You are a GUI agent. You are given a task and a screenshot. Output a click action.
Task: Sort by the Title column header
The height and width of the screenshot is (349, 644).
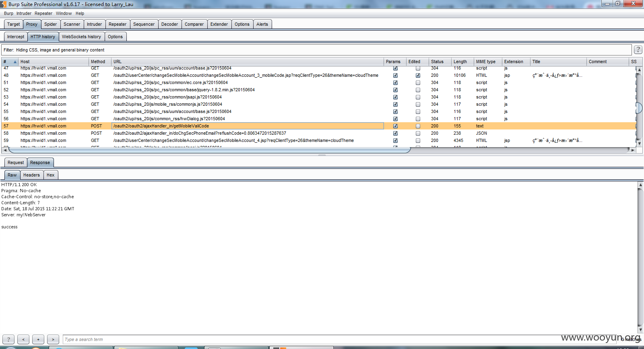(558, 62)
